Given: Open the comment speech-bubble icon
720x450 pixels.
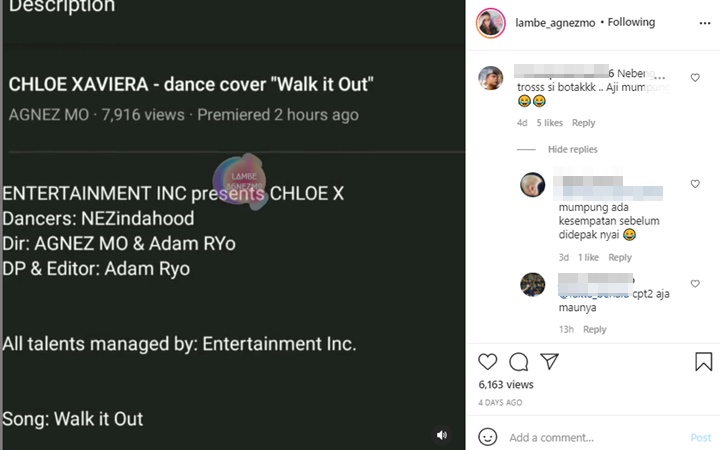Looking at the screenshot, I should pos(519,362).
